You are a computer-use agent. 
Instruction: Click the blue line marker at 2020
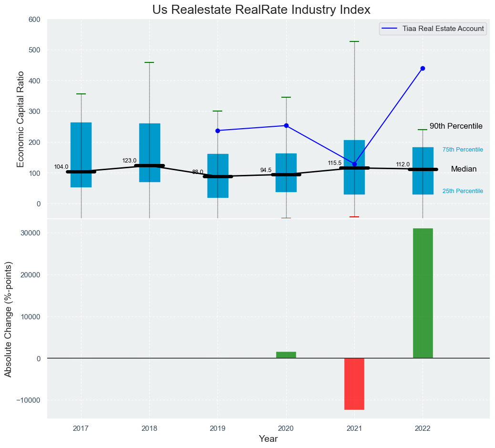(x=286, y=126)
